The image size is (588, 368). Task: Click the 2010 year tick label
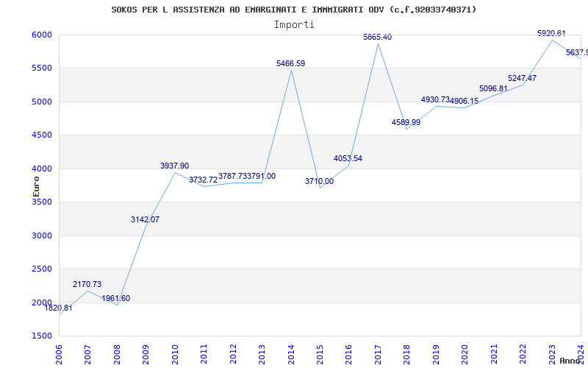(x=175, y=354)
